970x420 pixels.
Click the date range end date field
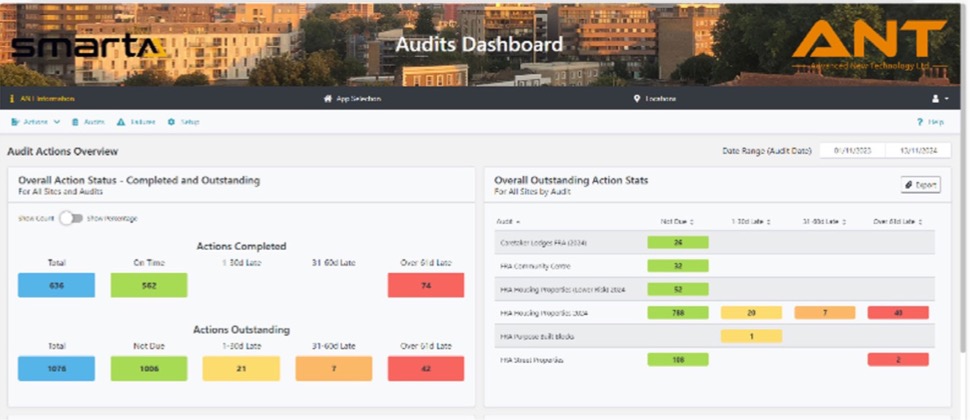click(915, 151)
